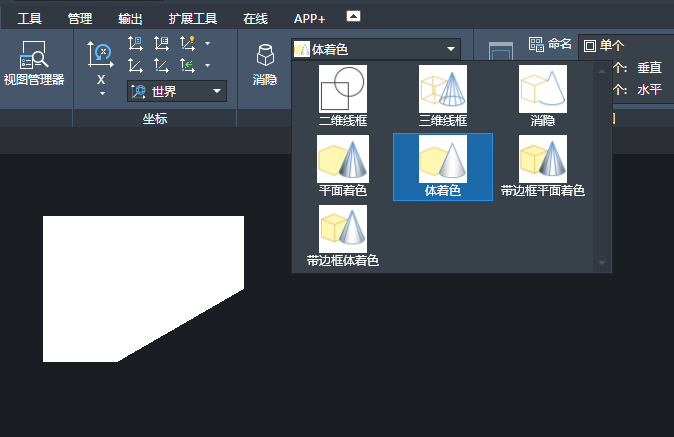Click the rotate UCS about X icon
The width and height of the screenshot is (674, 437).
[x=101, y=56]
